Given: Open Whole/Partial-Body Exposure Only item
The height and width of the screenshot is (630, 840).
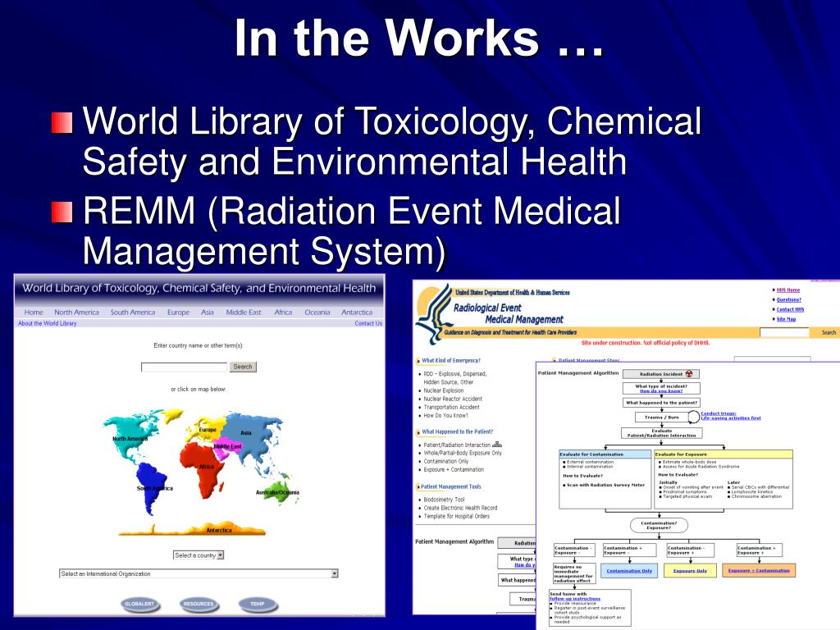Looking at the screenshot, I should click(463, 453).
